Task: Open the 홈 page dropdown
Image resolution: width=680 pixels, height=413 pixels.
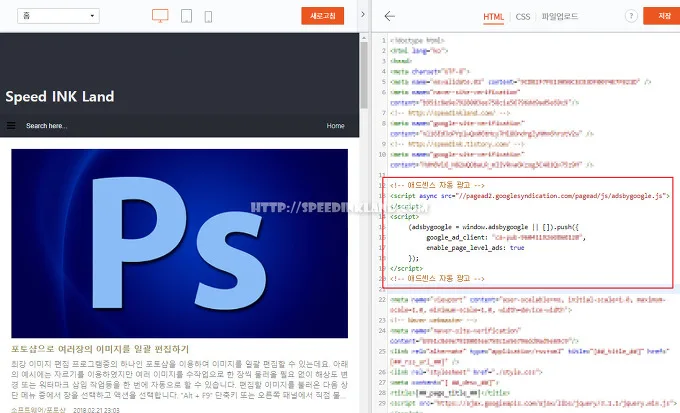Action: point(58,16)
